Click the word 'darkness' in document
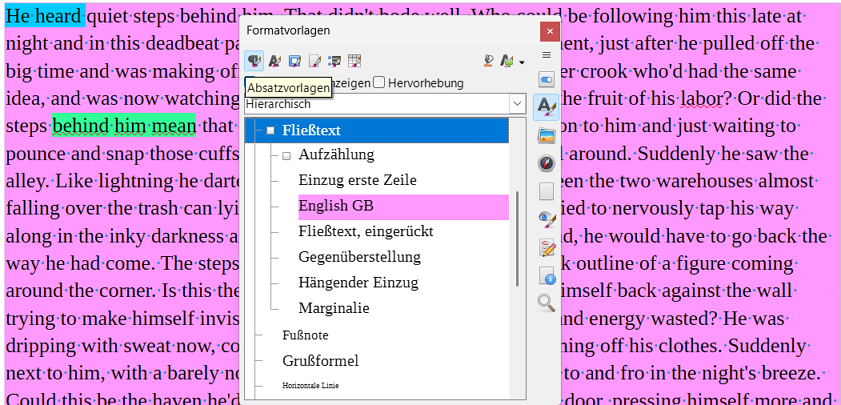 [187, 236]
